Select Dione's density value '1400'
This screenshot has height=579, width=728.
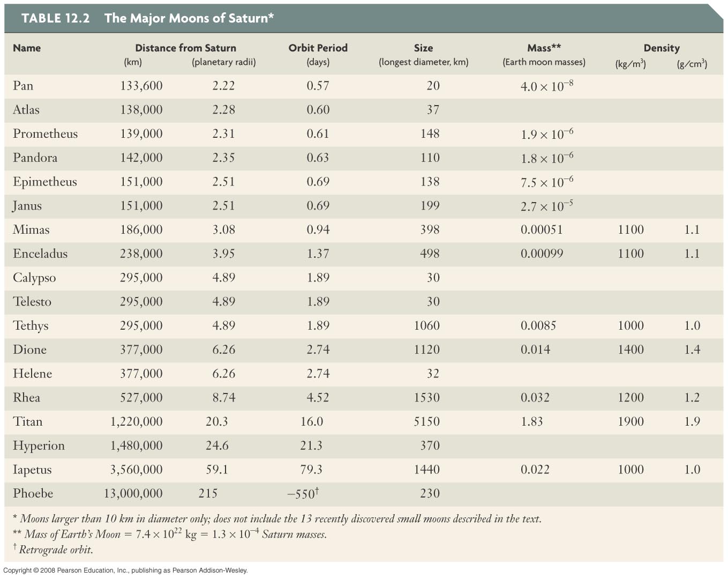tap(631, 350)
